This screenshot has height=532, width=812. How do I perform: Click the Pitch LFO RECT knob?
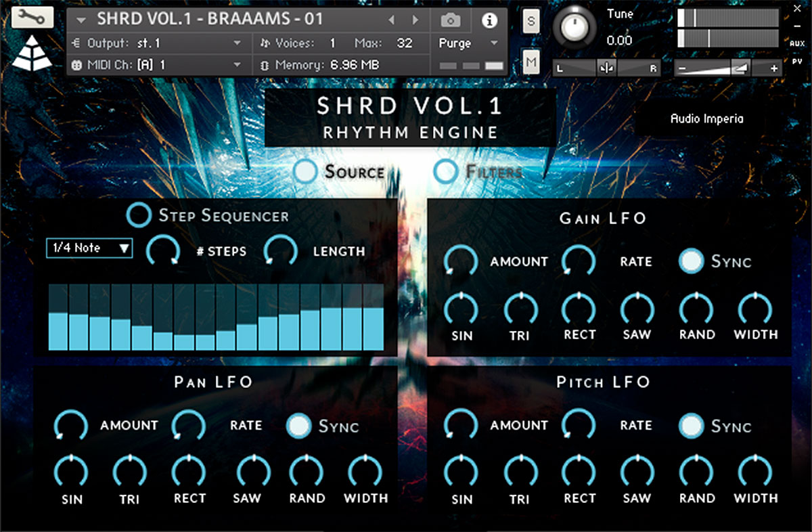click(x=579, y=472)
